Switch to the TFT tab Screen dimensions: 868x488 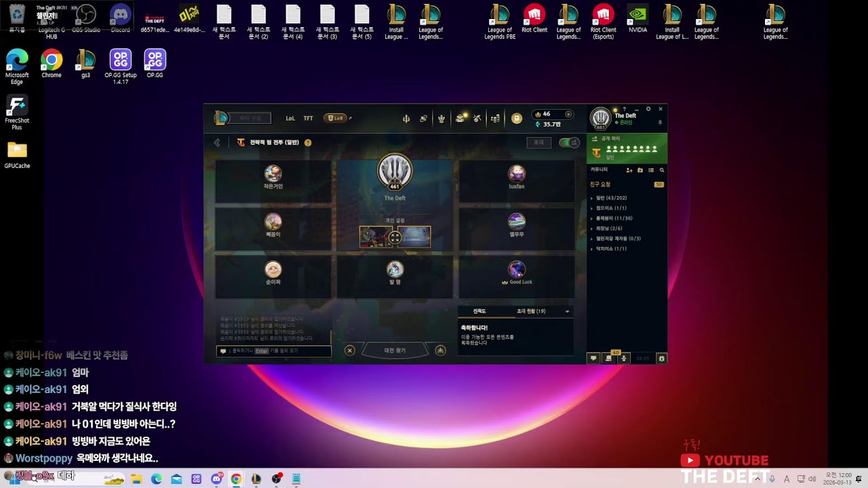tap(309, 119)
